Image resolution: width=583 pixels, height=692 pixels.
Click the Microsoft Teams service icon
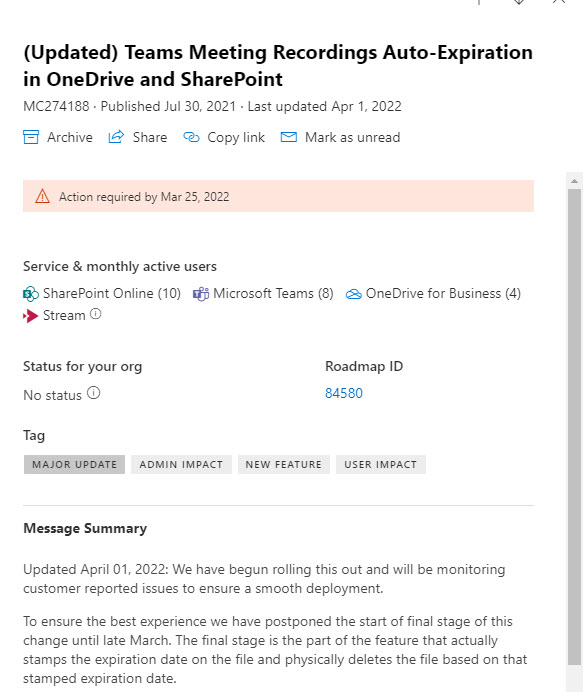(201, 294)
